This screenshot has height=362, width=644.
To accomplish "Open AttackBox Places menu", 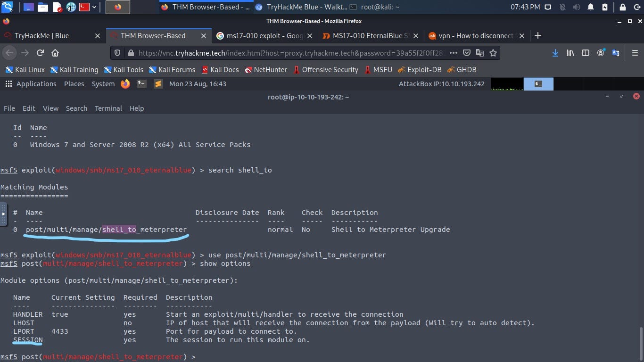I will coord(74,84).
